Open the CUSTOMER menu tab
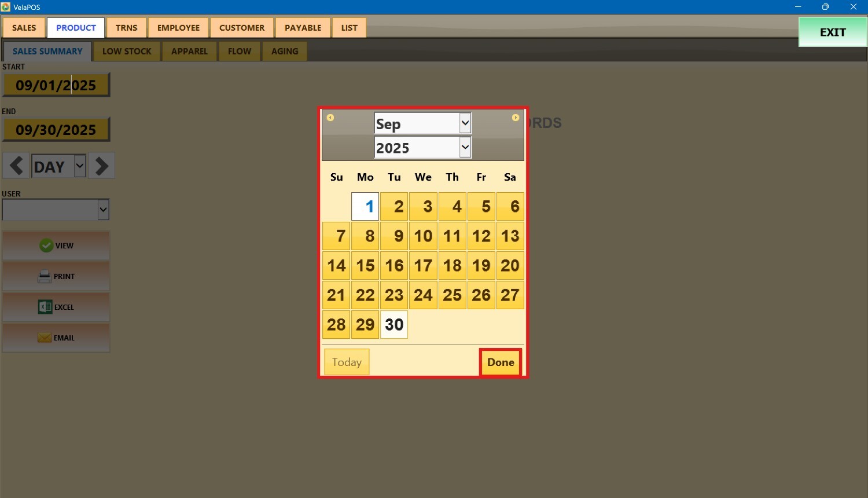Viewport: 868px width, 498px height. [x=242, y=28]
